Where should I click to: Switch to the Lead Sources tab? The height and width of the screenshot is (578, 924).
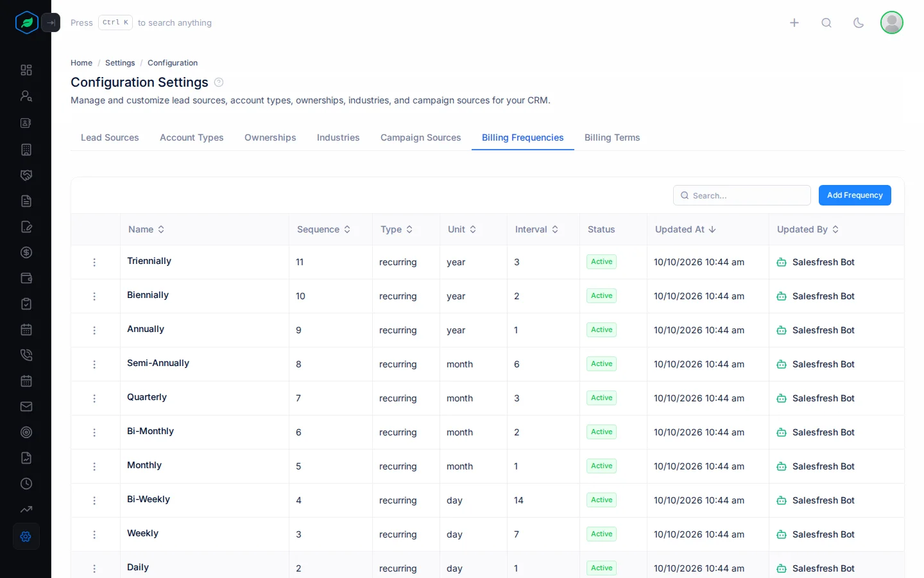[110, 137]
